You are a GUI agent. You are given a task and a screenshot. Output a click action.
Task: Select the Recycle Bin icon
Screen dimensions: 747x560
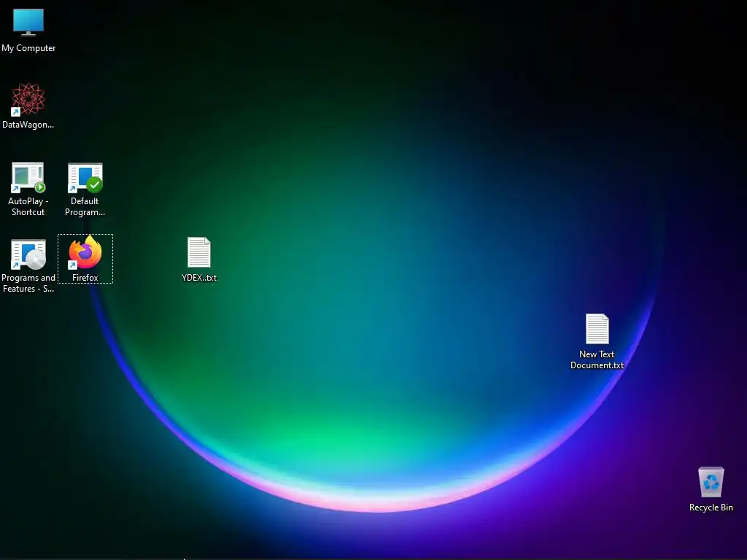(x=711, y=482)
